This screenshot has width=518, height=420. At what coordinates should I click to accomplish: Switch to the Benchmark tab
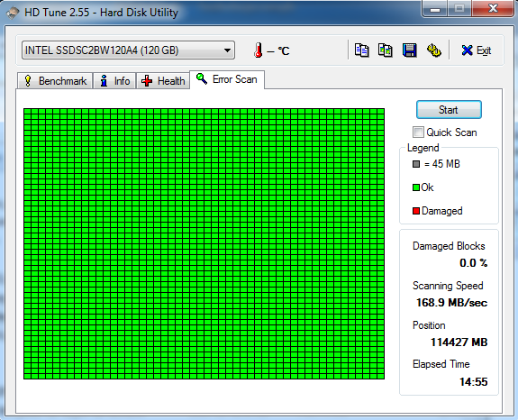55,81
